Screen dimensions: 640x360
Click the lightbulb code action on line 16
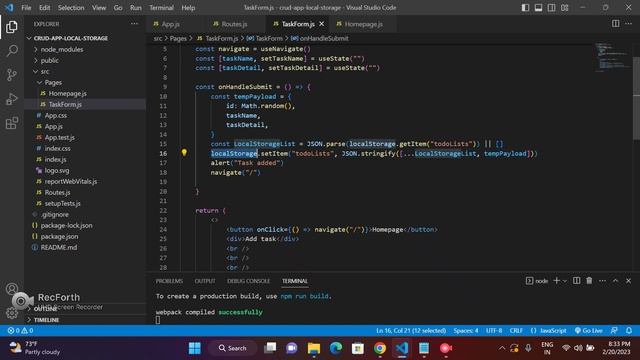184,153
